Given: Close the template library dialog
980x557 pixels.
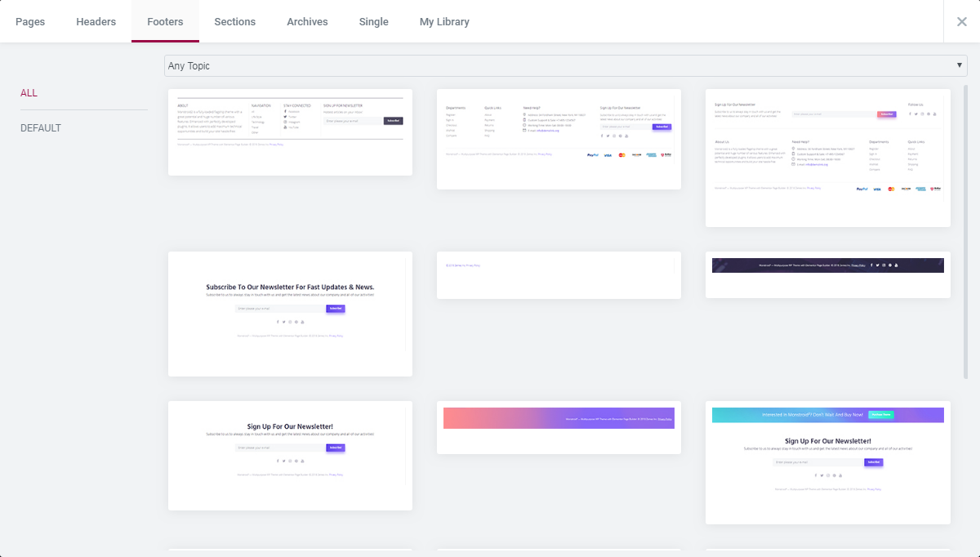Looking at the screenshot, I should [x=961, y=22].
